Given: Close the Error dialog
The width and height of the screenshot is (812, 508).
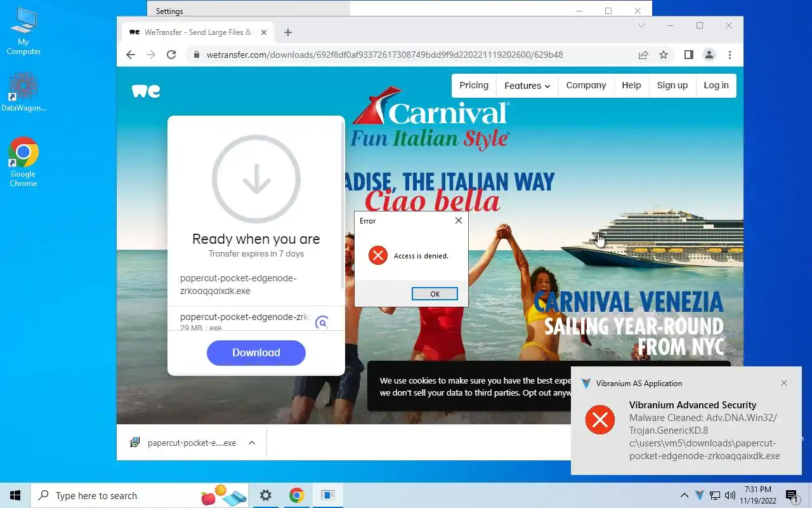Looking at the screenshot, I should [x=459, y=220].
